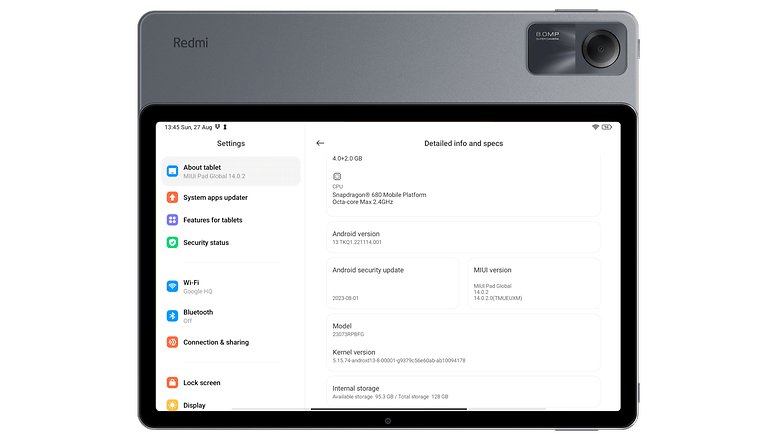This screenshot has width=782, height=440.
Task: Open Security status
Action: [231, 242]
